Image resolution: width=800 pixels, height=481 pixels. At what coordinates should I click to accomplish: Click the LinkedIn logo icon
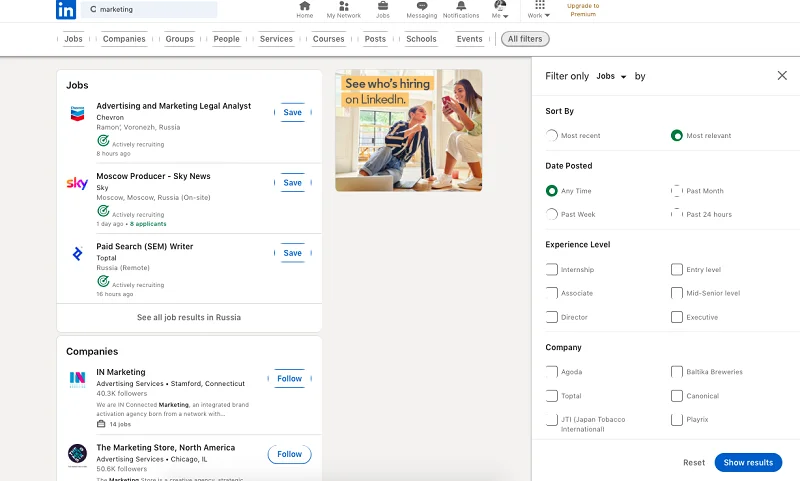coord(66,10)
